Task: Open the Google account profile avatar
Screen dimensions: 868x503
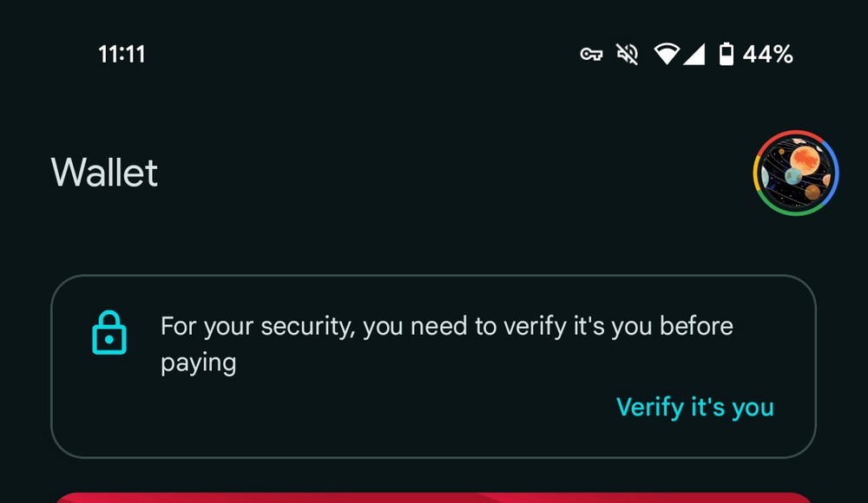Action: click(795, 173)
